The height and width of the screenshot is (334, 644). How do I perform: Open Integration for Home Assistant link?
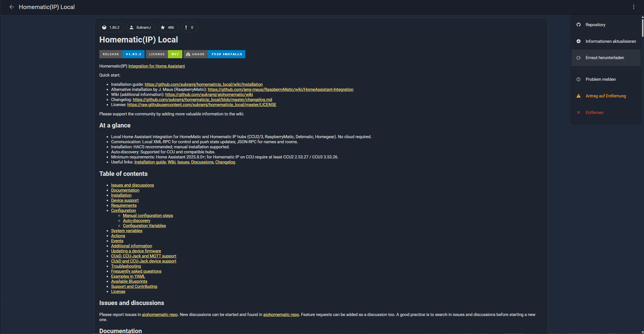156,66
